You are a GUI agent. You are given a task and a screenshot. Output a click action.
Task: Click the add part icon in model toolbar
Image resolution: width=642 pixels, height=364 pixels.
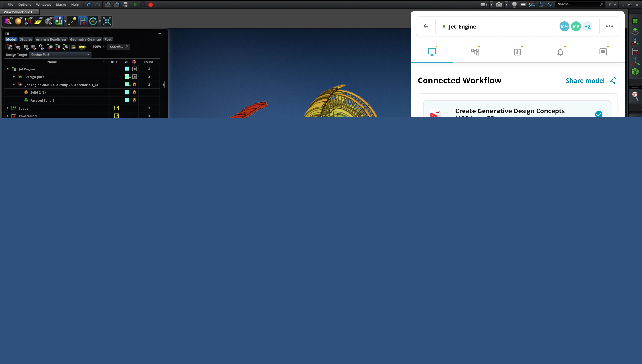[x=18, y=47]
